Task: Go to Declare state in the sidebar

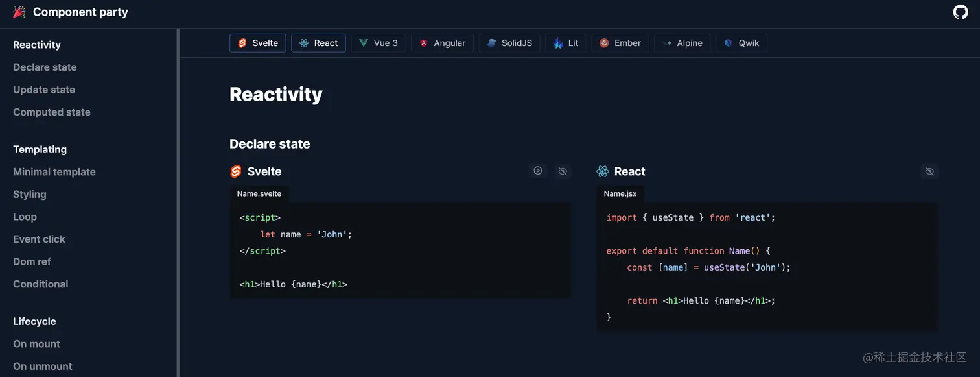Action: pyautogui.click(x=45, y=67)
